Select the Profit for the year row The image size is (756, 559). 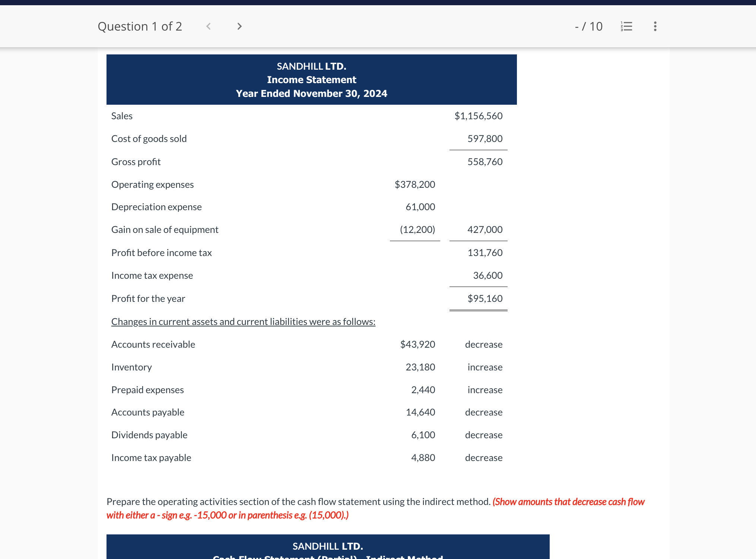click(148, 298)
